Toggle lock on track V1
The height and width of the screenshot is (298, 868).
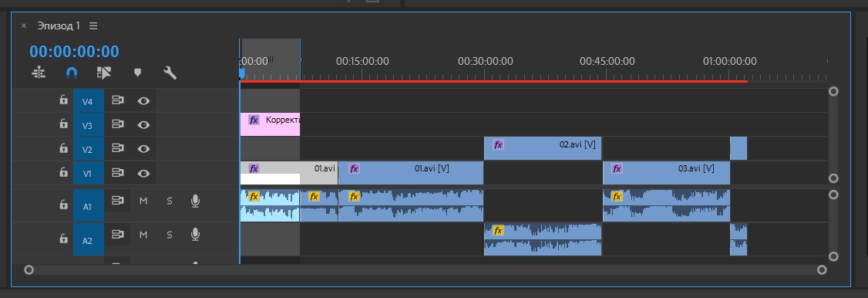pyautogui.click(x=64, y=172)
